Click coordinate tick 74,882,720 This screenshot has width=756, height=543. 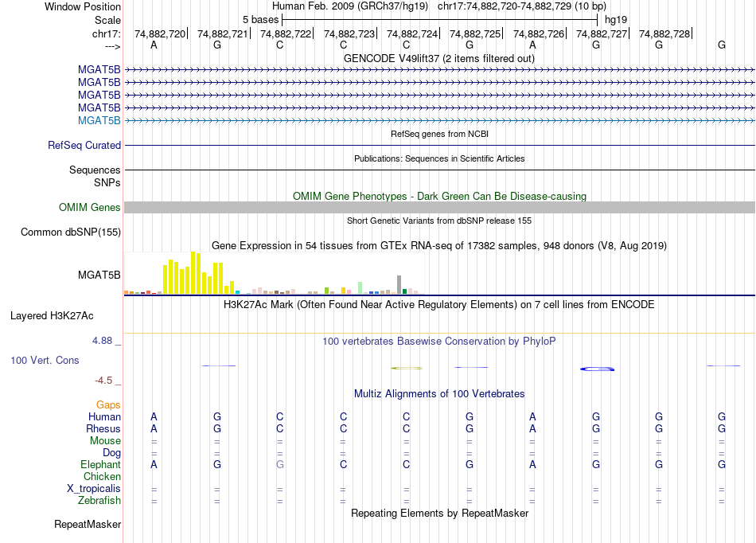[x=160, y=33]
